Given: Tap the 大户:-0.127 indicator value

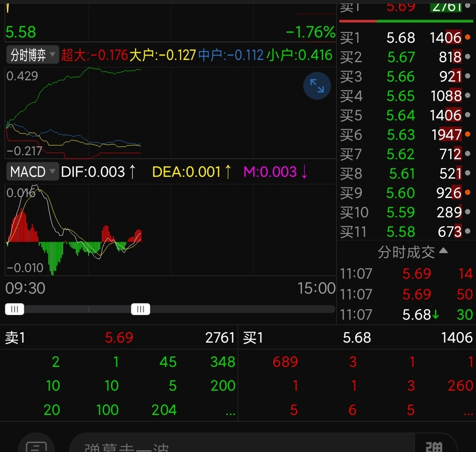Looking at the screenshot, I should tap(163, 55).
